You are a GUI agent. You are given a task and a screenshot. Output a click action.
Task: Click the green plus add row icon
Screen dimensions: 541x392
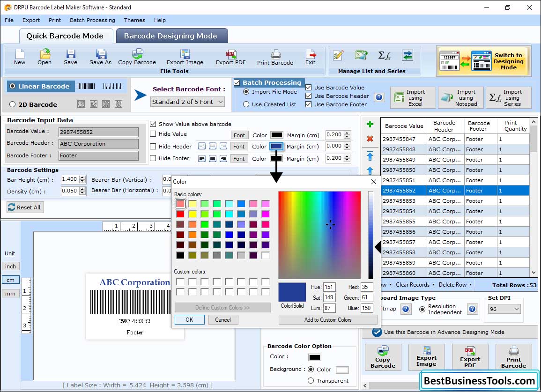tap(370, 124)
